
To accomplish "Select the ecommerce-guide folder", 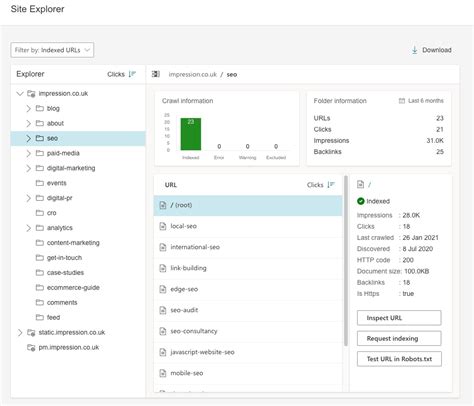I will click(x=78, y=287).
